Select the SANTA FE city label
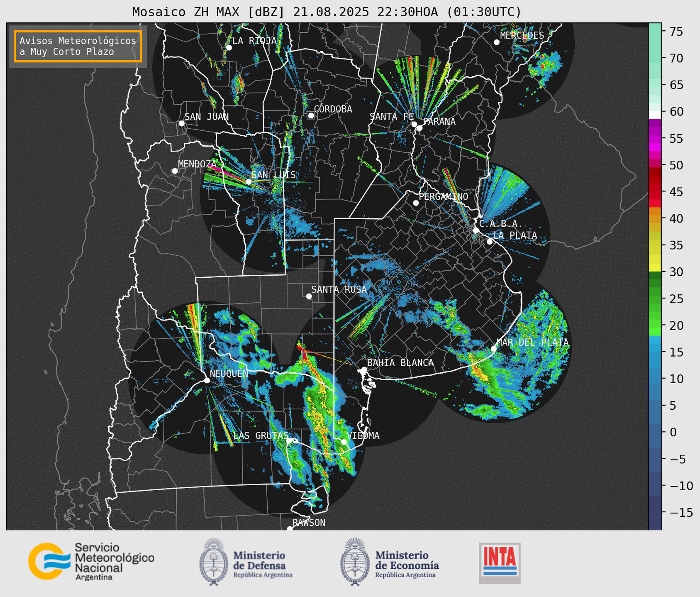The height and width of the screenshot is (597, 700). click(x=392, y=117)
